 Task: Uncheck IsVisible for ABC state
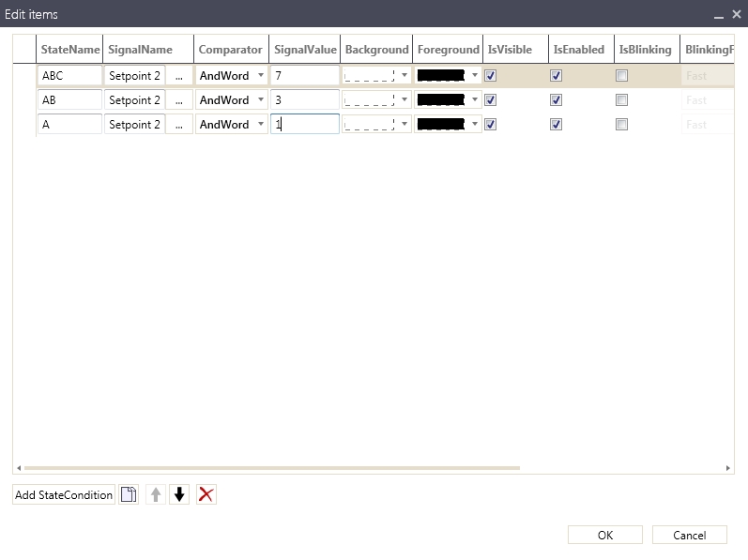click(490, 76)
